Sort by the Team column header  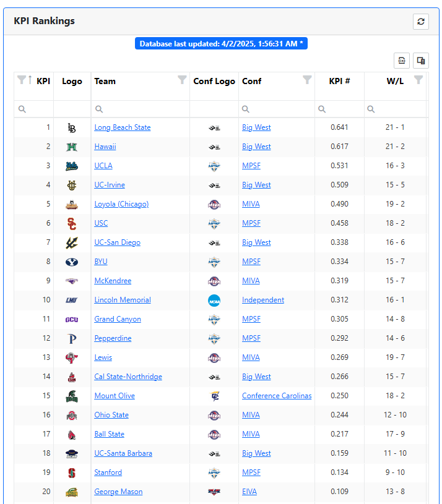tap(105, 81)
